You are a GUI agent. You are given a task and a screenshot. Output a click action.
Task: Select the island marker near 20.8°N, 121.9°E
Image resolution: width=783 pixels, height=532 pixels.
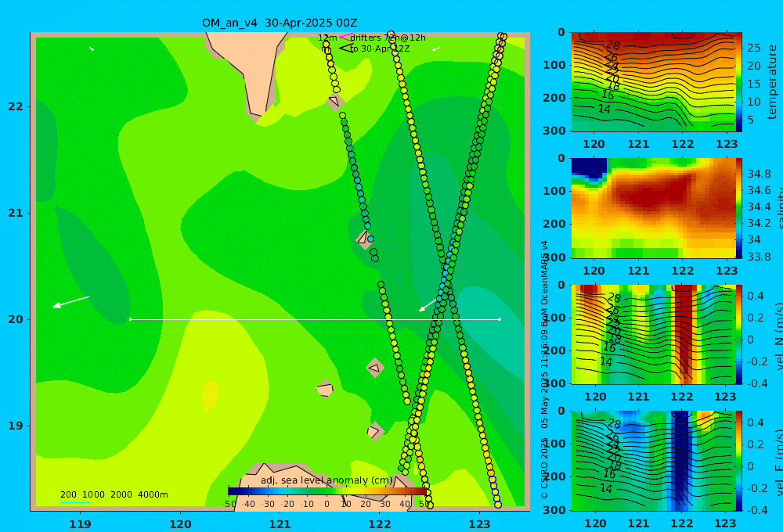[x=365, y=239]
